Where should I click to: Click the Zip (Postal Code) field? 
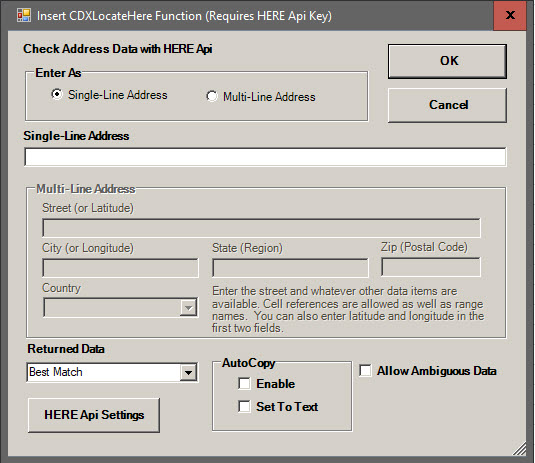(431, 267)
